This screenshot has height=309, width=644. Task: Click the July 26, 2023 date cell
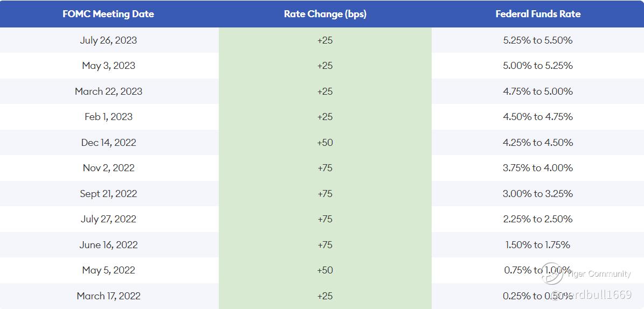pyautogui.click(x=108, y=40)
